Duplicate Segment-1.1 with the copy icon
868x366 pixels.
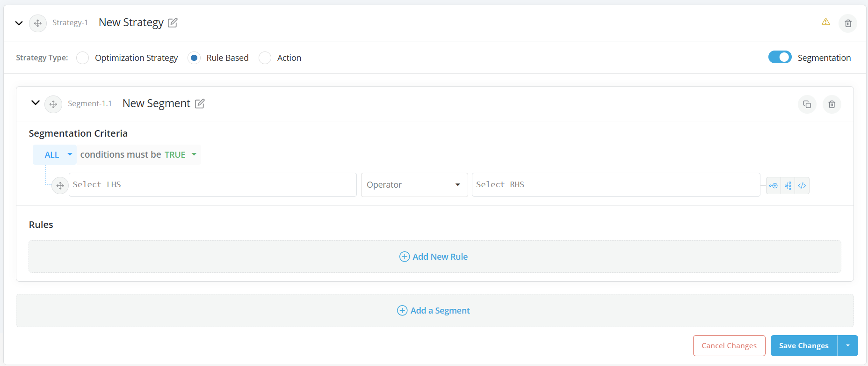click(x=807, y=104)
